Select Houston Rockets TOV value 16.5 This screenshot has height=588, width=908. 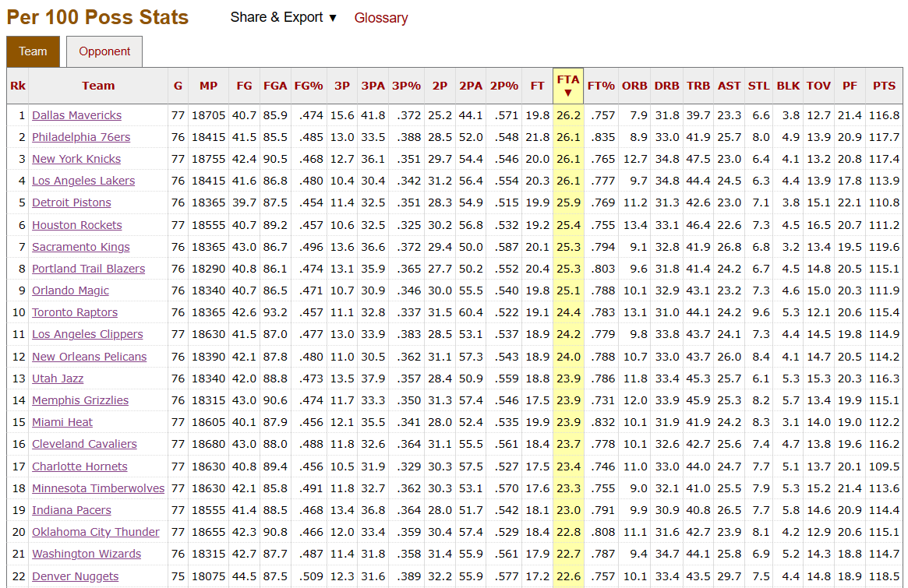[819, 225]
